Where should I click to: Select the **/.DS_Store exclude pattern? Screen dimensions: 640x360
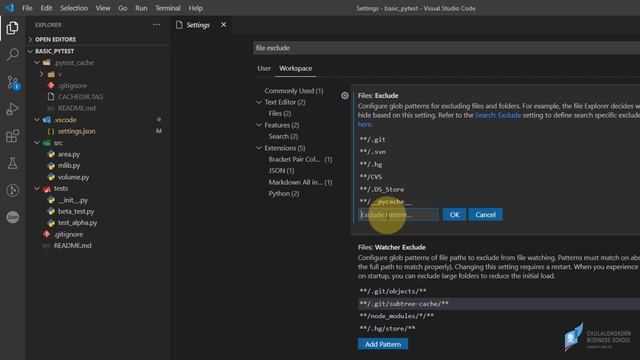pos(382,189)
